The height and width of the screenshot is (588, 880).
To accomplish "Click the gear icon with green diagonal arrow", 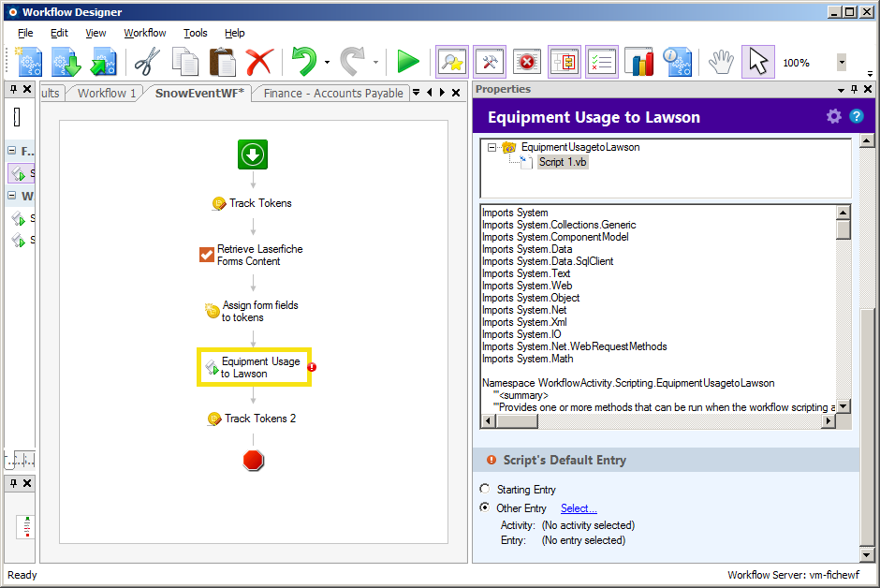I will (103, 61).
